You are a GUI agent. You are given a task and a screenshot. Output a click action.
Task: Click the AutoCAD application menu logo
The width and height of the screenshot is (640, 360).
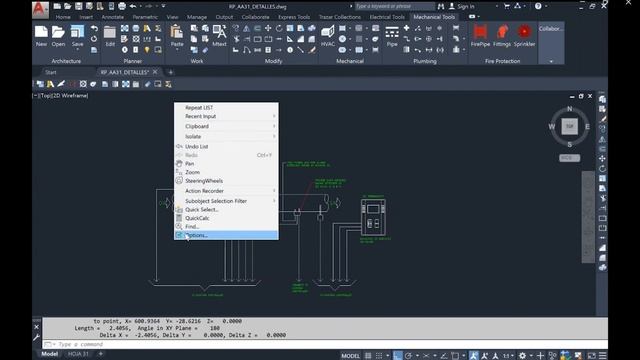point(40,9)
